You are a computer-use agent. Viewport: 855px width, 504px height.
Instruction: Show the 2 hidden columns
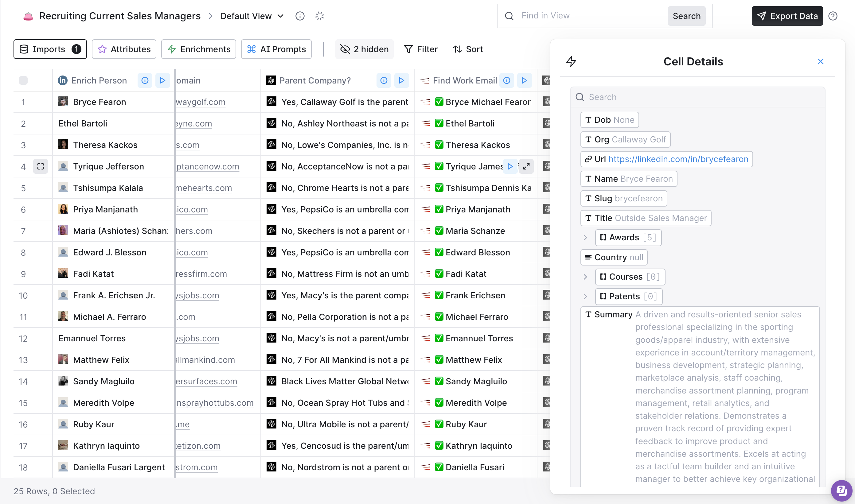click(x=364, y=49)
